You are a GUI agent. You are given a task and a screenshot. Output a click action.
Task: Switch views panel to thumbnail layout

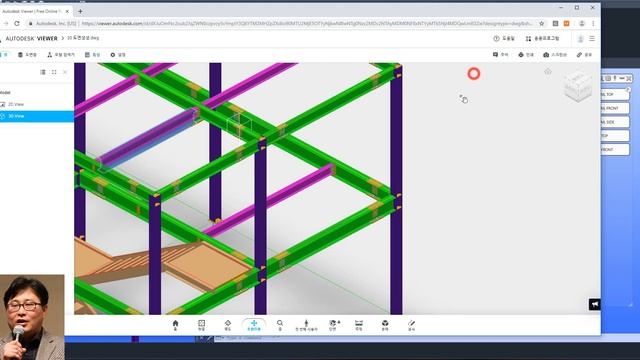54,72
